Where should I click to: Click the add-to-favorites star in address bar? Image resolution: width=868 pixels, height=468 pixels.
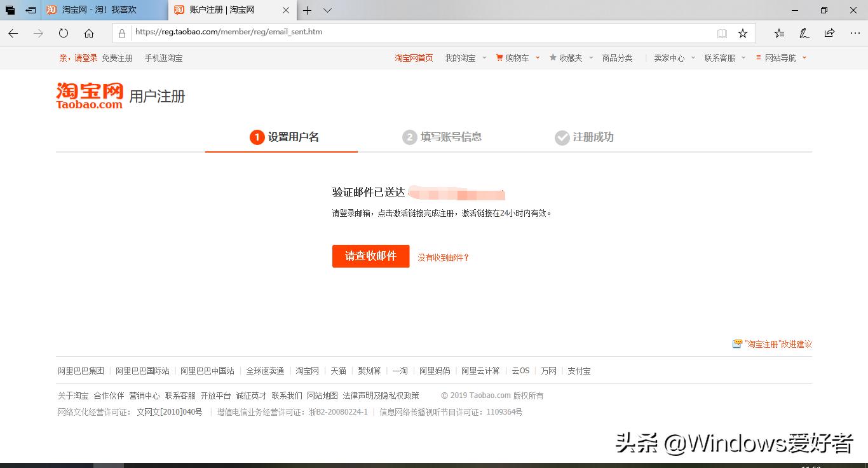[743, 32]
